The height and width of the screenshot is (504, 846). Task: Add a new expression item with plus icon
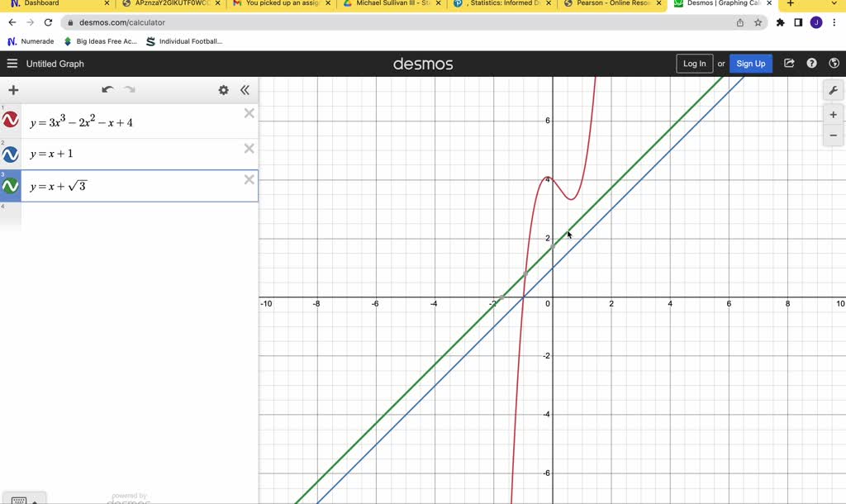[x=13, y=90]
